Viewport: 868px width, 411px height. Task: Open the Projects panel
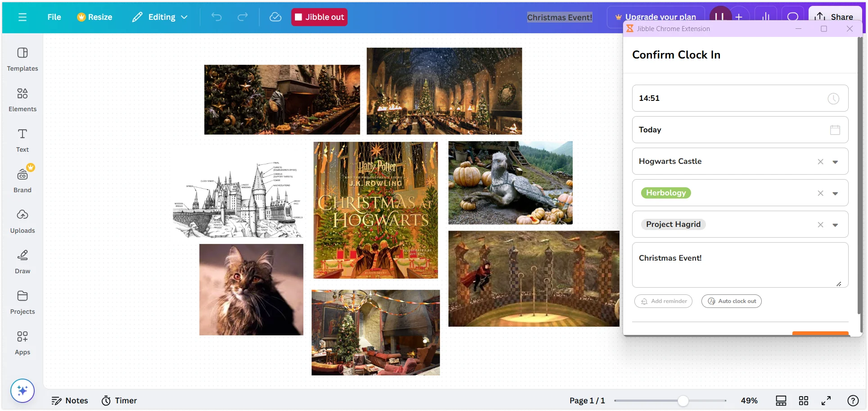click(23, 302)
